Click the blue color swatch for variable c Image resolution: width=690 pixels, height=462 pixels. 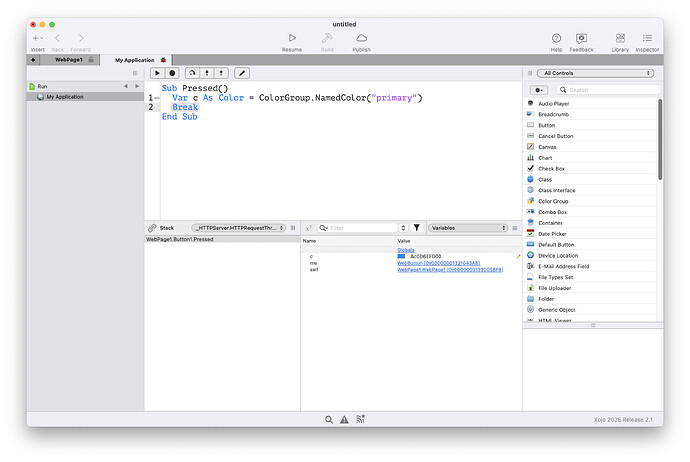[401, 257]
